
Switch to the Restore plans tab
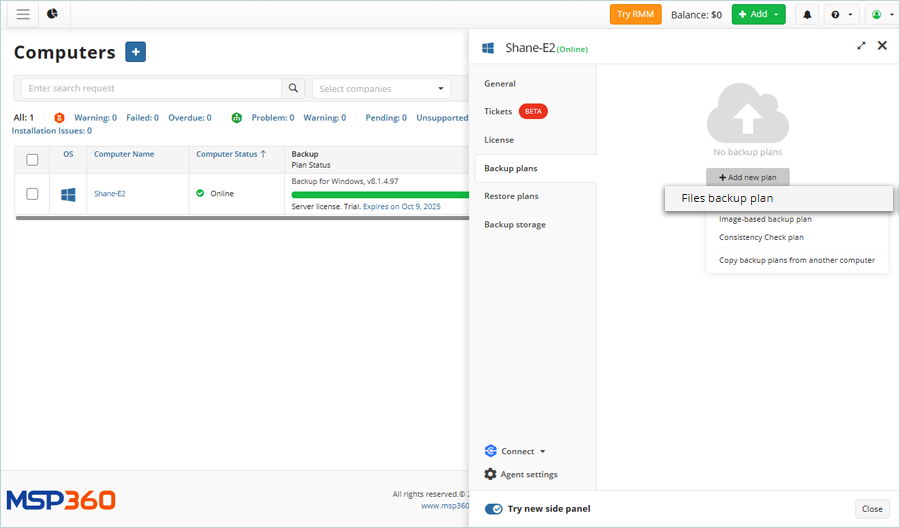coord(511,196)
